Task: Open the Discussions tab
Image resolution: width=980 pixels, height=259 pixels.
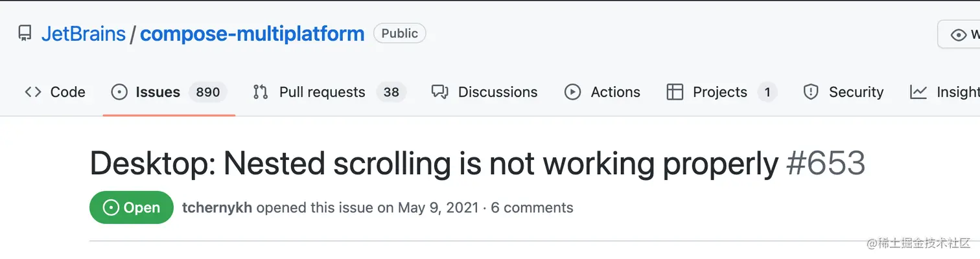Action: pos(497,92)
